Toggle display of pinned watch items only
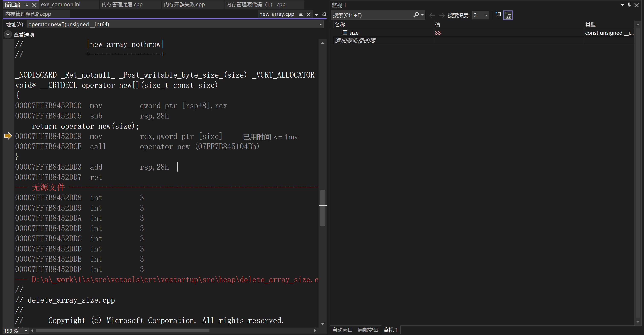The height and width of the screenshot is (335, 644). click(499, 15)
